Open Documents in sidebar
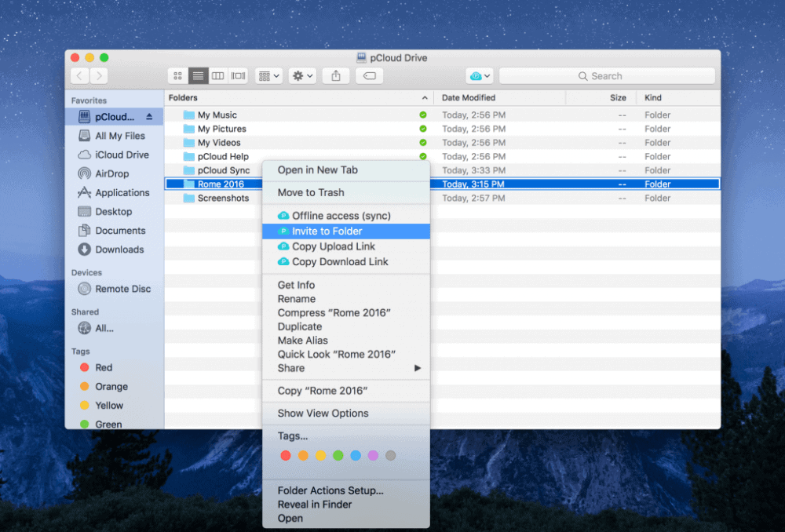This screenshot has height=532, width=785. pos(114,231)
